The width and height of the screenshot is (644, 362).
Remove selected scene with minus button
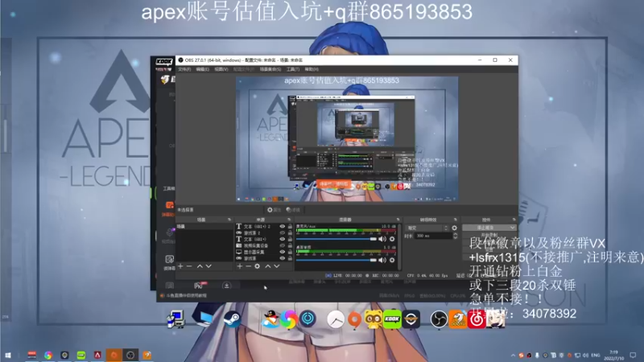(189, 266)
